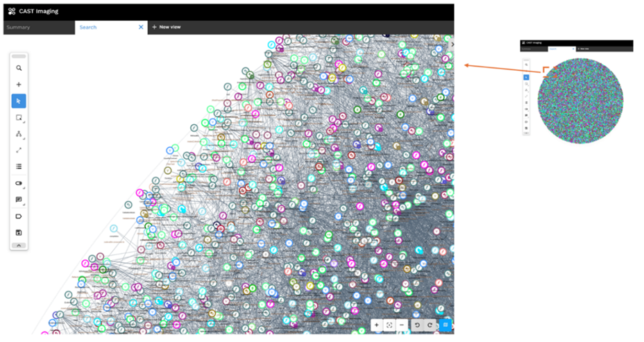Open the comment annotation tool menu
The height and width of the screenshot is (342, 644).
[x=19, y=200]
